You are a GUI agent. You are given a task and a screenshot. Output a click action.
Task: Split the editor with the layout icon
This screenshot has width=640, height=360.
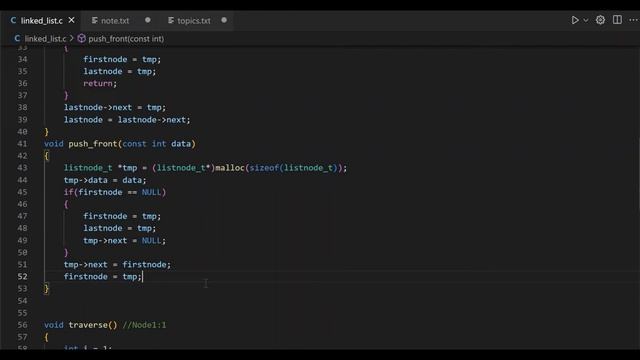[x=617, y=20]
